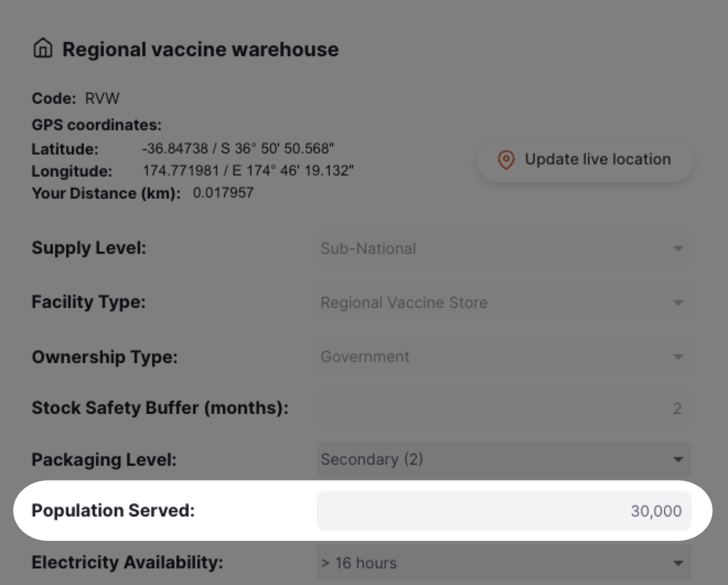
Task: Click Update live location button
Action: [x=585, y=159]
